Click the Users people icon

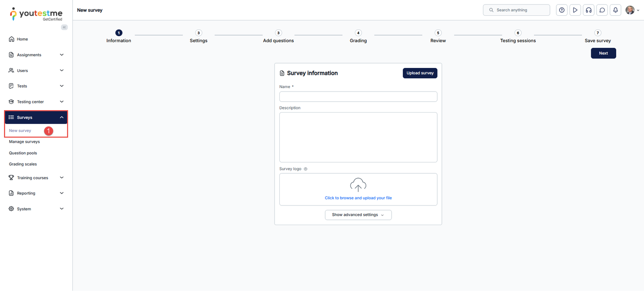[x=11, y=70]
